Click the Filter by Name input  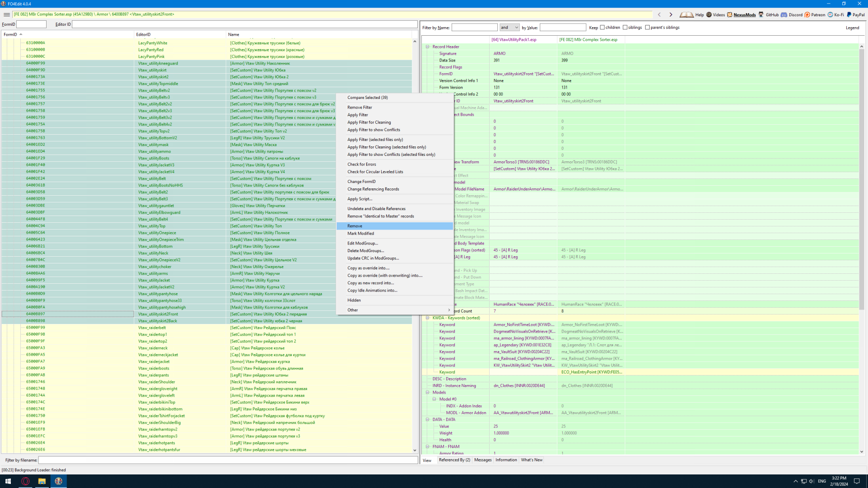click(474, 28)
